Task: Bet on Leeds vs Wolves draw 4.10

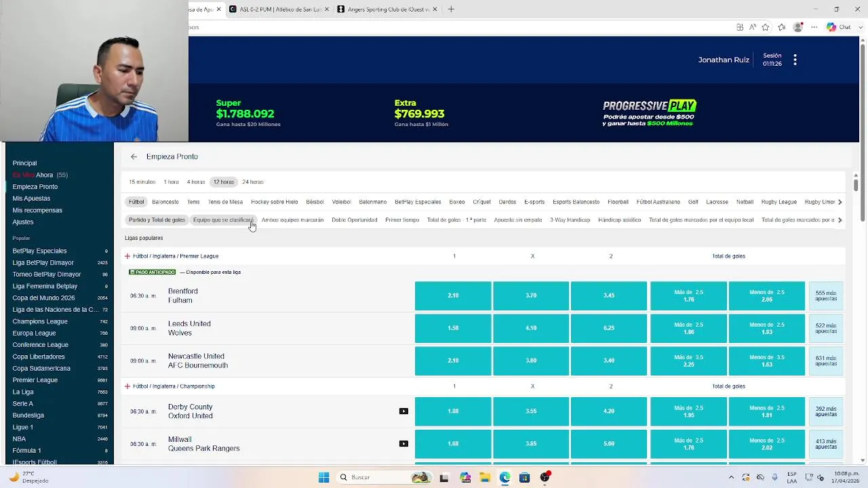Action: pyautogui.click(x=531, y=328)
